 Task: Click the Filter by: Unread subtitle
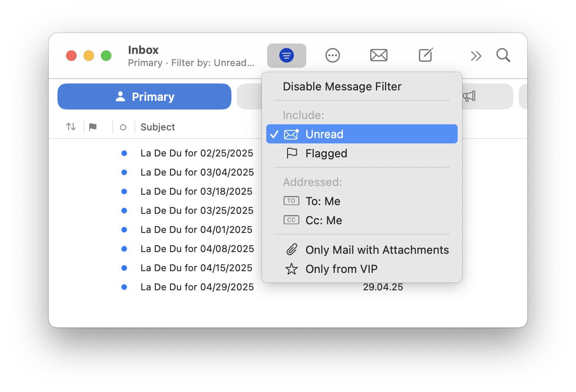pos(213,63)
